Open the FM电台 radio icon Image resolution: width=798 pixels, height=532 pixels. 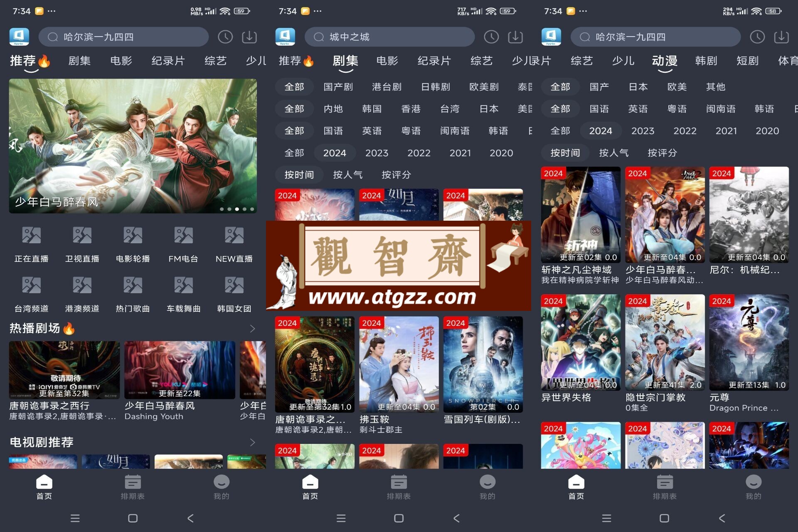point(183,235)
